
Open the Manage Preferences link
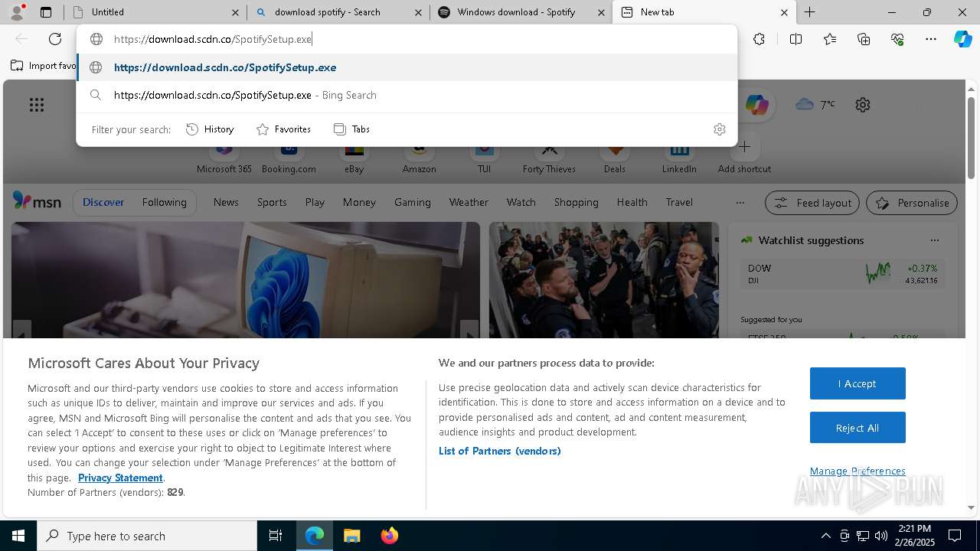(857, 471)
